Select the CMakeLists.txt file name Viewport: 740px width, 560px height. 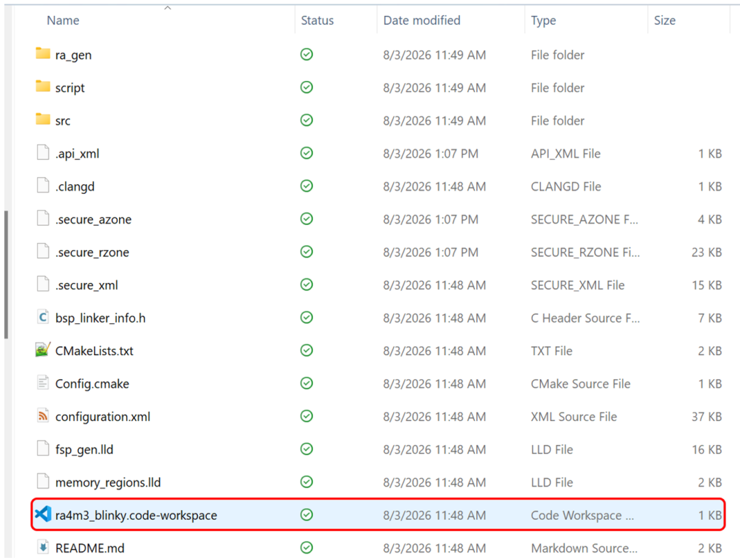(x=95, y=351)
